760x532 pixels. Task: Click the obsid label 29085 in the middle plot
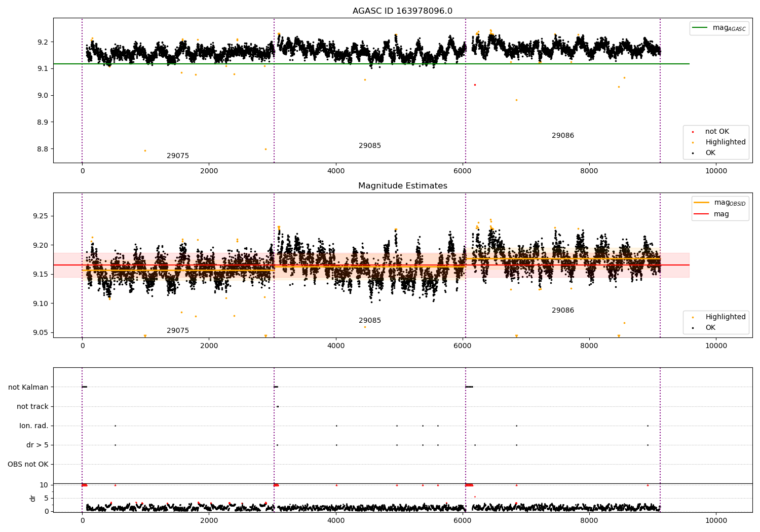click(370, 321)
